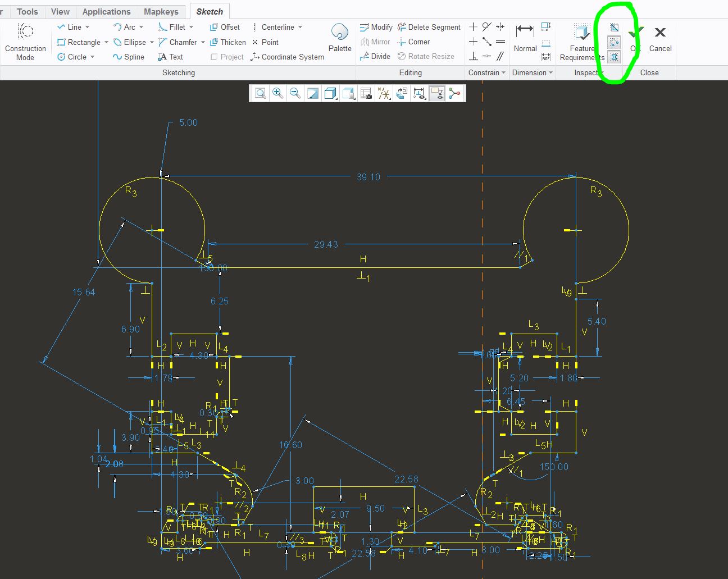This screenshot has width=728, height=579.
Task: Click the Modify dimensions tool
Action: [x=376, y=27]
